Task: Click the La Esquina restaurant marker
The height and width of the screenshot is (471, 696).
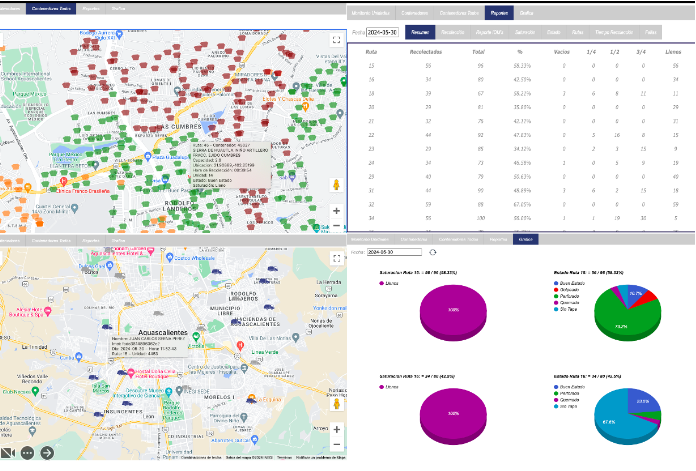Action: [252, 398]
